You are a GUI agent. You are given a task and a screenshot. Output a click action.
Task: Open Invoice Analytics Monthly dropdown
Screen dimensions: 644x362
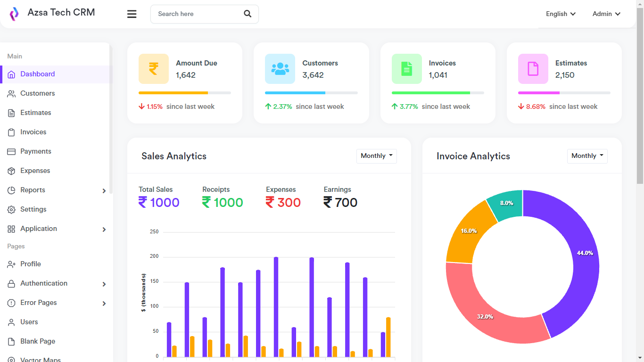[587, 156]
